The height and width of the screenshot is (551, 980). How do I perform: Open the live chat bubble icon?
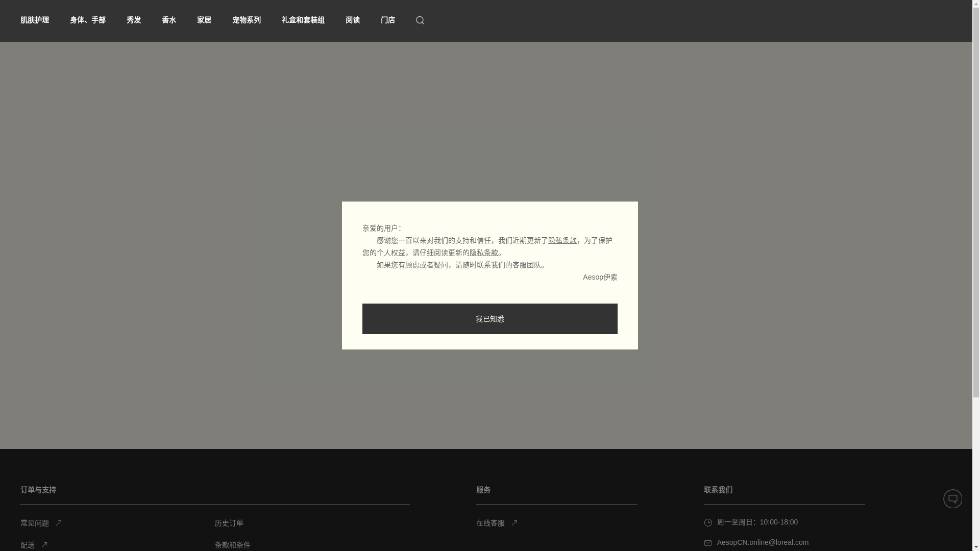[952, 498]
